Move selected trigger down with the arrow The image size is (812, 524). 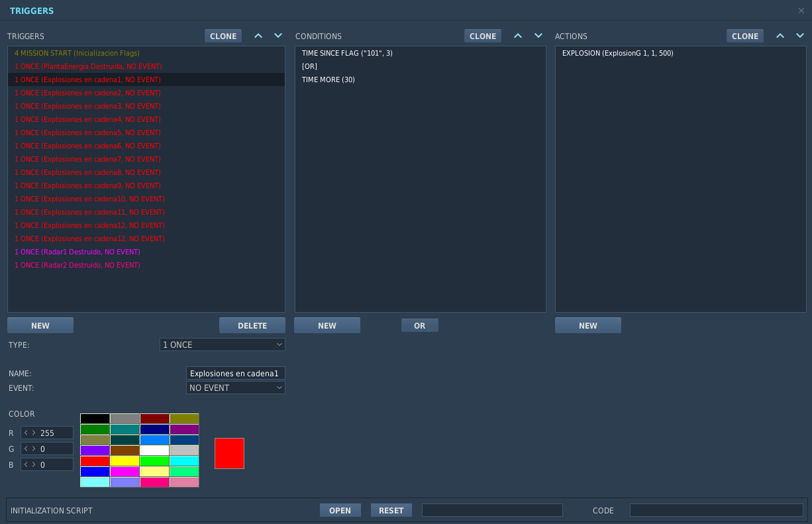(278, 36)
